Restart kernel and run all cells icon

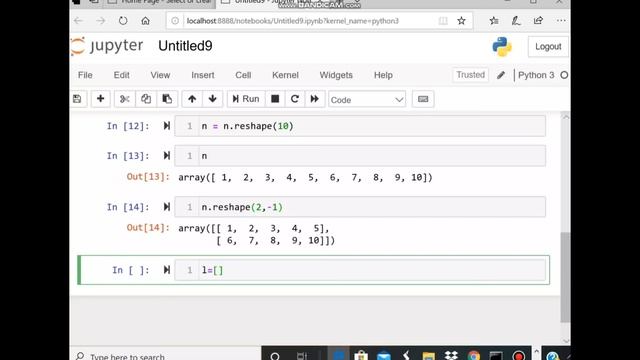[x=314, y=99]
